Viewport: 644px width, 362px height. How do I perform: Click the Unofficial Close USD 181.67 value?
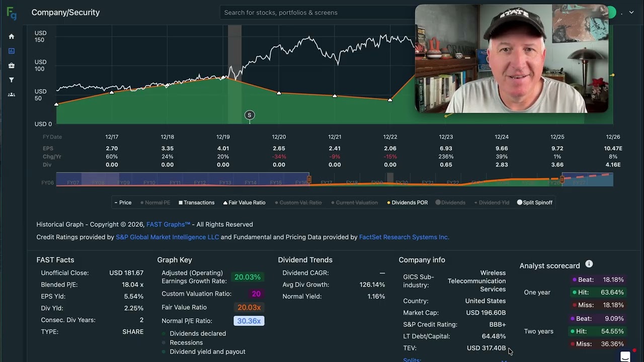126,273
